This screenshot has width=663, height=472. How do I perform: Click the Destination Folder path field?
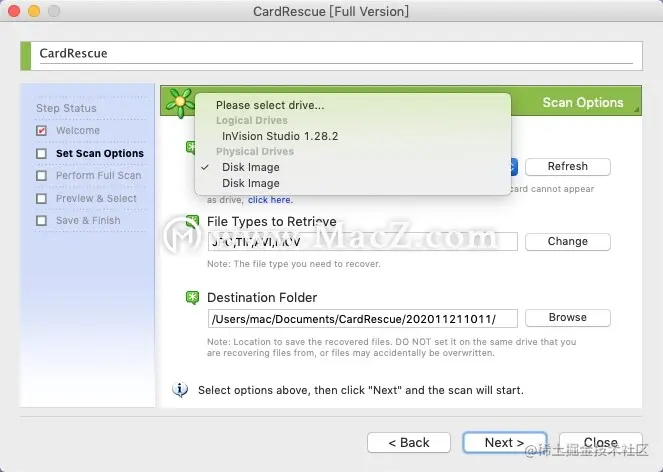tap(362, 318)
